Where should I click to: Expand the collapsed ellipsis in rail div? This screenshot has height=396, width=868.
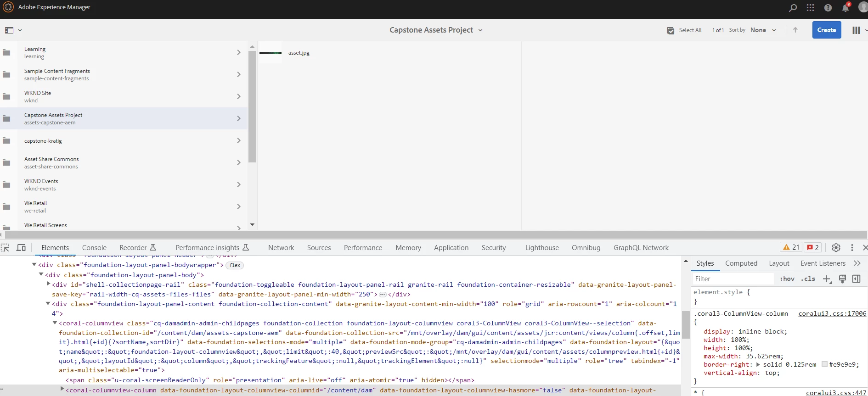(383, 295)
